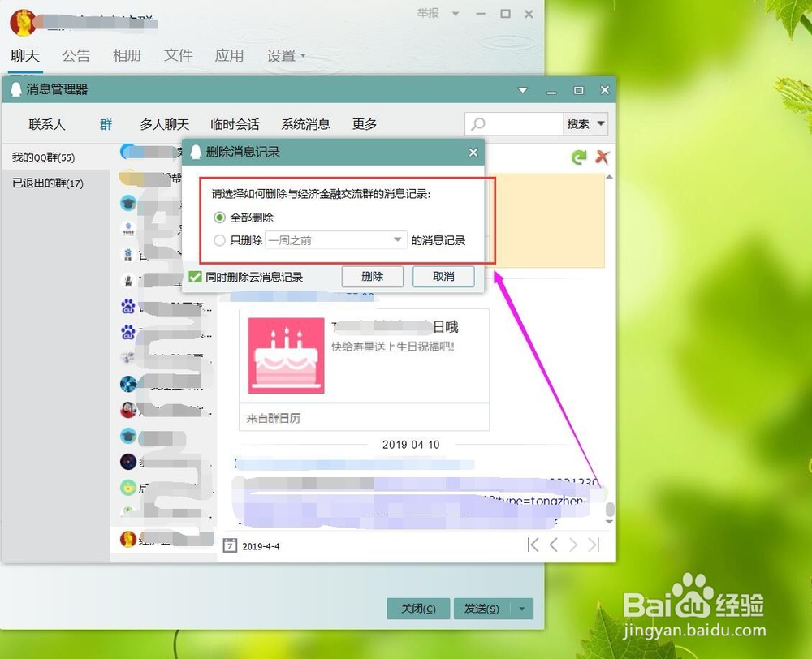Click the bell icon on the 消息管理器 title bar

click(16, 89)
